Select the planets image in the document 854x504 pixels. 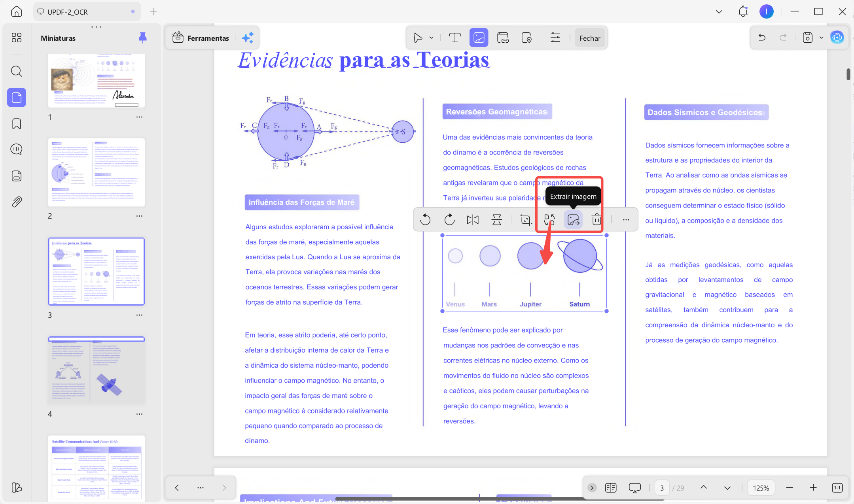point(525,273)
